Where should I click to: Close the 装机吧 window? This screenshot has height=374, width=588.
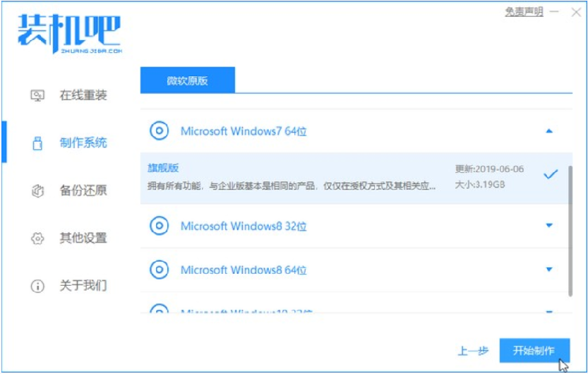(576, 13)
